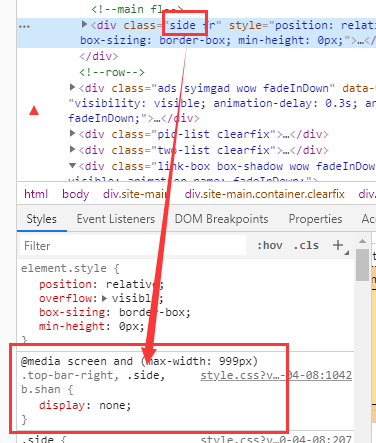
Task: Expand the ads syimgad div node
Action: (x=72, y=87)
